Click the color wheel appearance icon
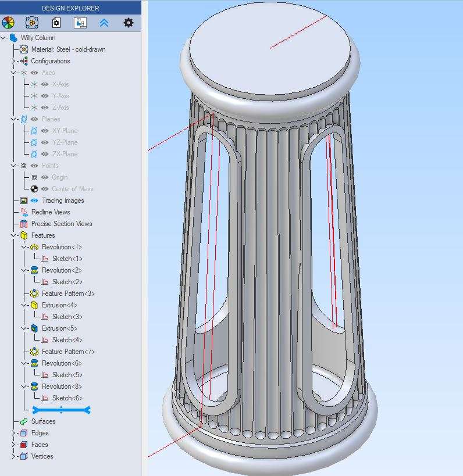 (8, 23)
